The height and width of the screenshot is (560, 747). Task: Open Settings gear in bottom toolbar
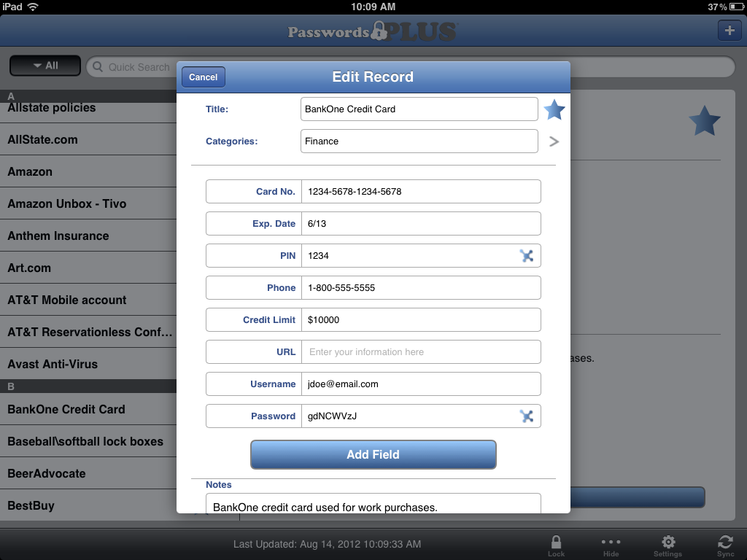pyautogui.click(x=667, y=544)
